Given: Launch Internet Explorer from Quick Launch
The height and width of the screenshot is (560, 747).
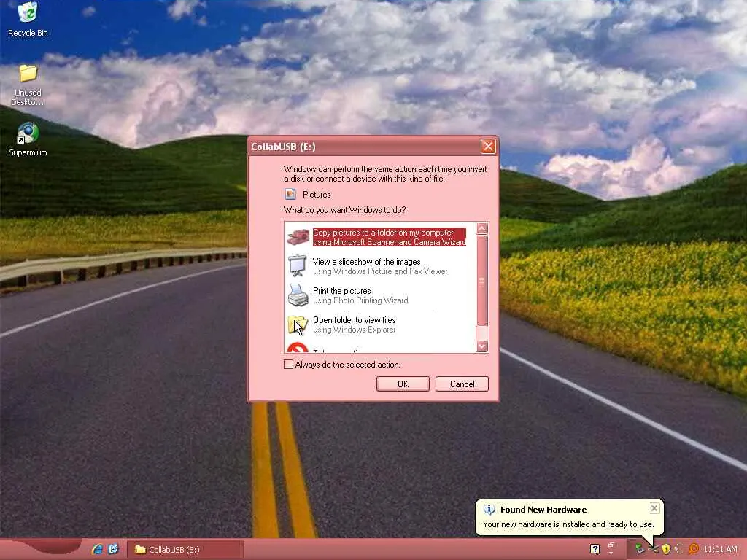Looking at the screenshot, I should pos(97,549).
